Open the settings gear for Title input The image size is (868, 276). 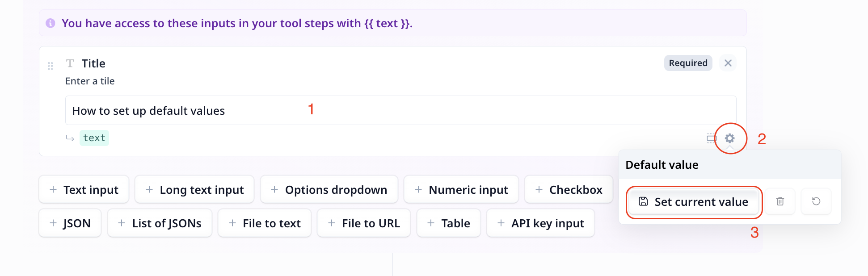(x=729, y=138)
